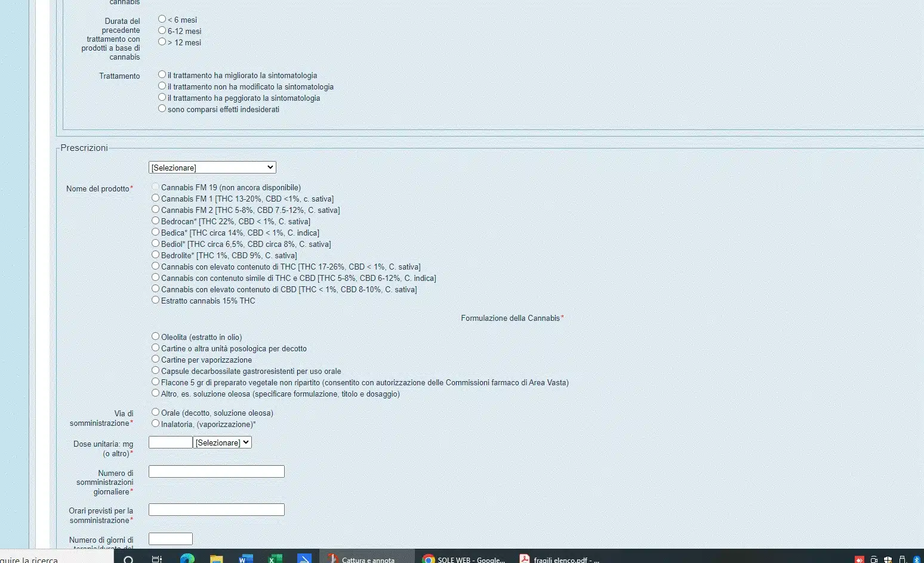Choose 'il trattamento ha migliorato la sintomatologia'
Viewport: 924px width, 563px height.
(x=162, y=75)
